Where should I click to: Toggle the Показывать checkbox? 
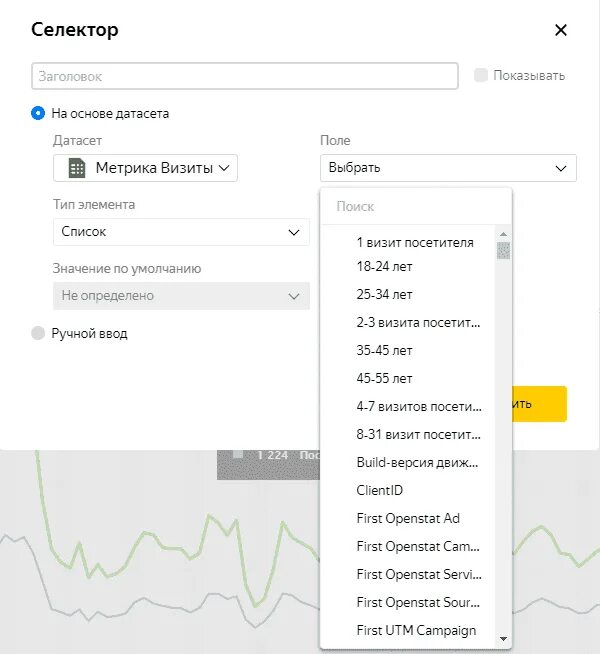click(481, 75)
